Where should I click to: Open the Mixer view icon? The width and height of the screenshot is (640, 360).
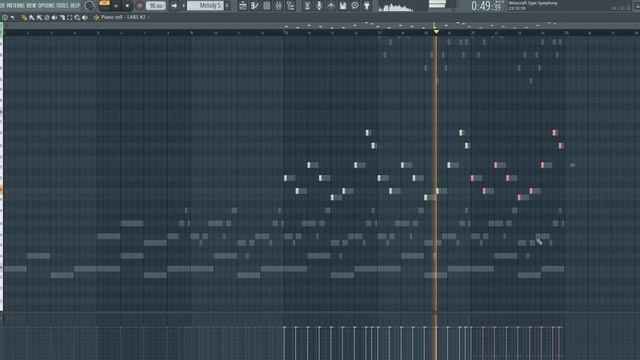click(x=279, y=6)
